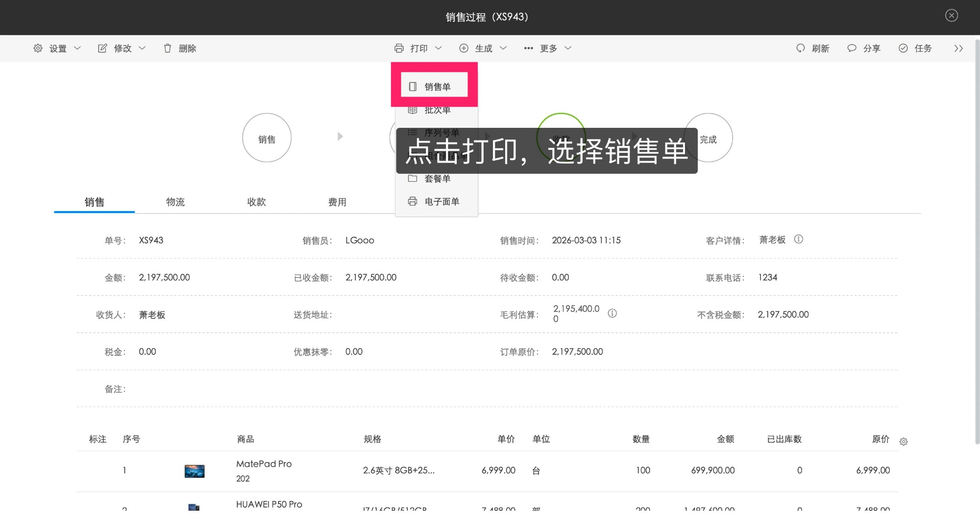Open sharing with the 分享 icon

(x=852, y=48)
